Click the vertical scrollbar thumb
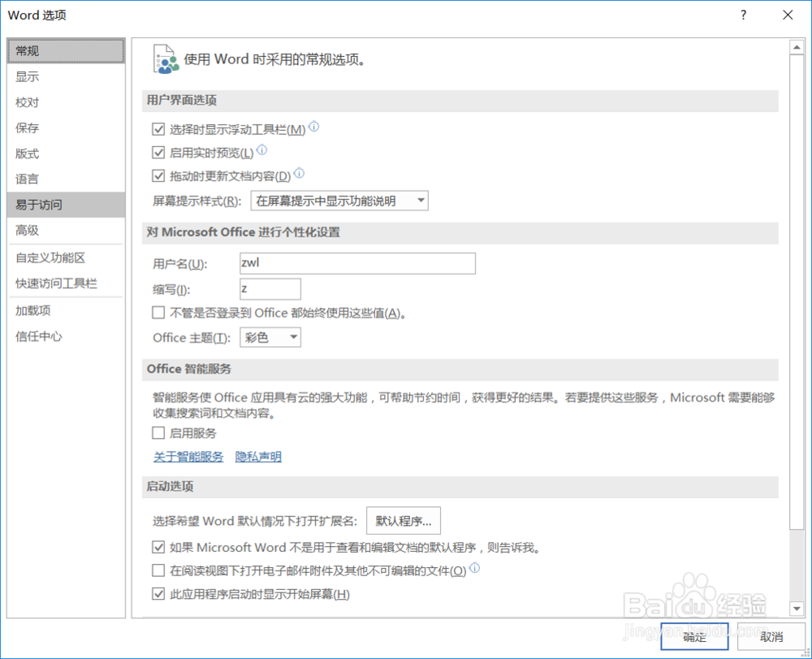Viewport: 812px width, 659px height. click(797, 292)
